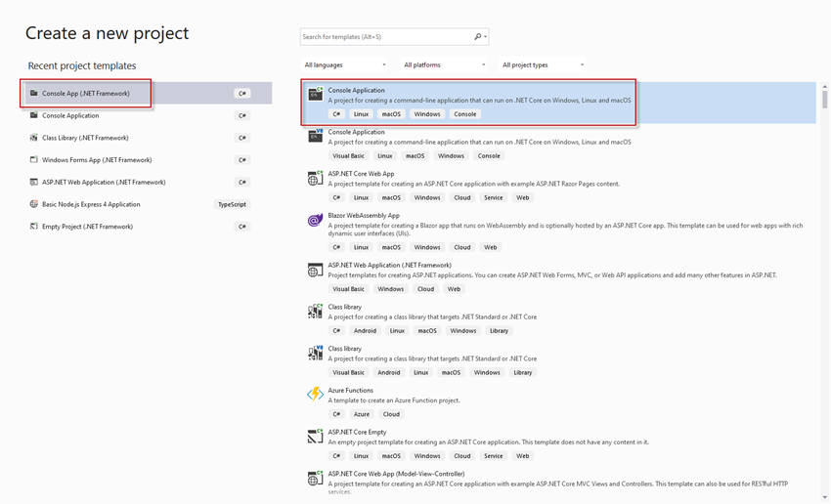The image size is (831, 504).
Task: Select the Visual Basic Console Application title
Action: (356, 132)
